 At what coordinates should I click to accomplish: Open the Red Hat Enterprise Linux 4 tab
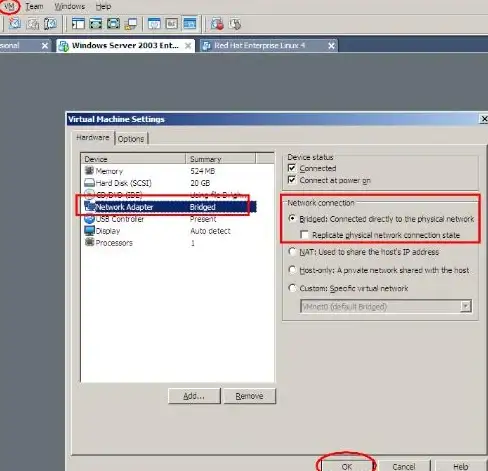(x=269, y=46)
